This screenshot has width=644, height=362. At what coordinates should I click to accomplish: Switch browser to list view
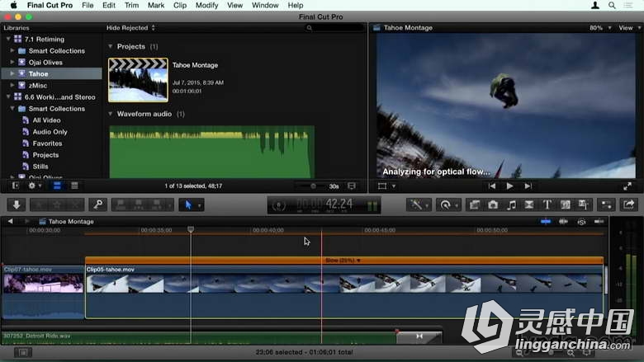coord(74,186)
